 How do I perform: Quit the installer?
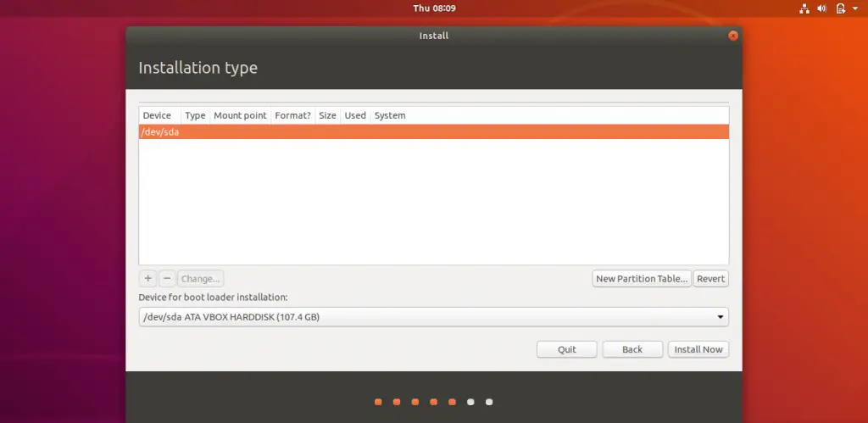(x=567, y=349)
